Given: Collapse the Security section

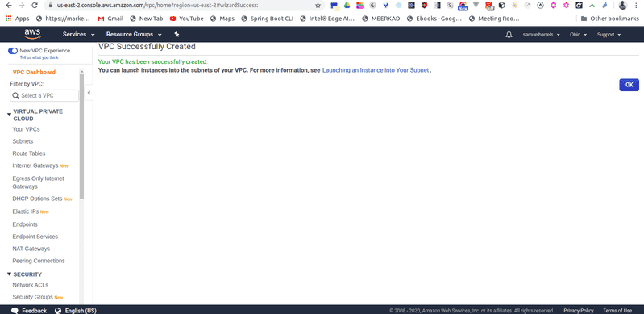Looking at the screenshot, I should 9,274.
